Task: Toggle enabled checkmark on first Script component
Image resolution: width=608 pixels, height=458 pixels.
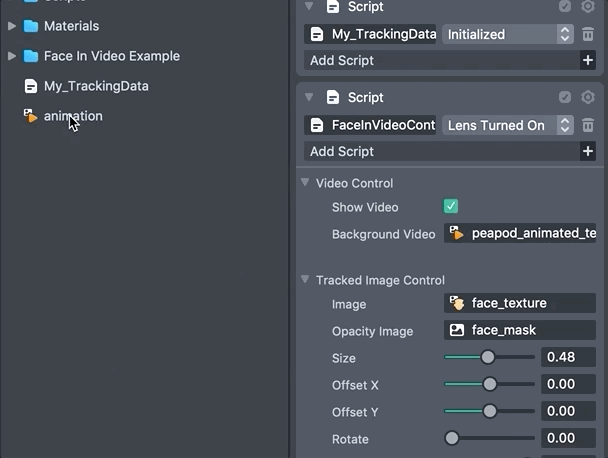Action: pyautogui.click(x=565, y=7)
